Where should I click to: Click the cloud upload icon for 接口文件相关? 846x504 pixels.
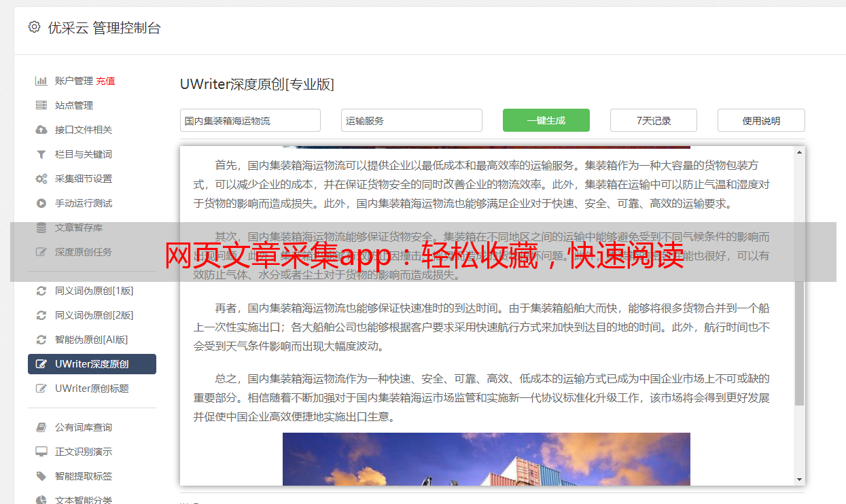(x=41, y=130)
